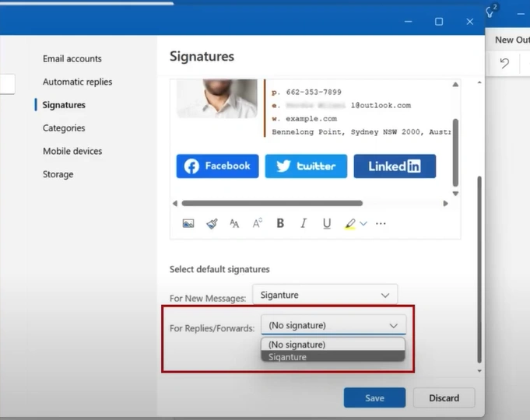The width and height of the screenshot is (530, 420).
Task: Click the Bennelong Point address line
Action: tap(361, 131)
